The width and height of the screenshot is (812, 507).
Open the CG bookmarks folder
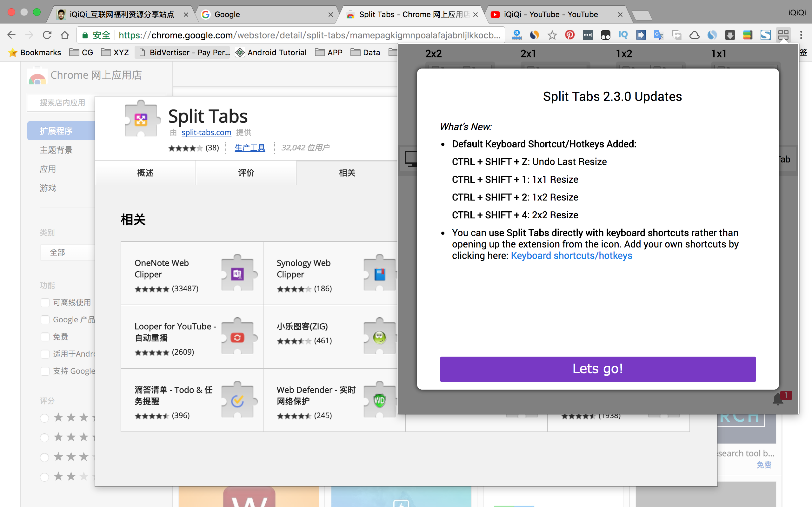pyautogui.click(x=81, y=52)
